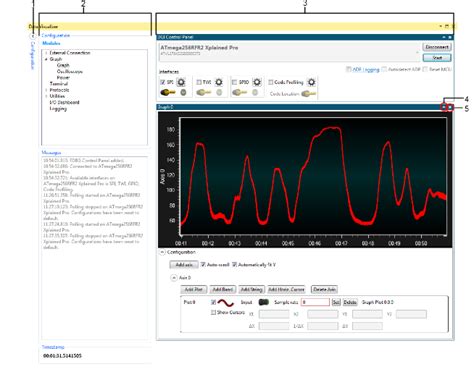Open the ADP Logging link
The image size is (474, 372).
tap(366, 69)
